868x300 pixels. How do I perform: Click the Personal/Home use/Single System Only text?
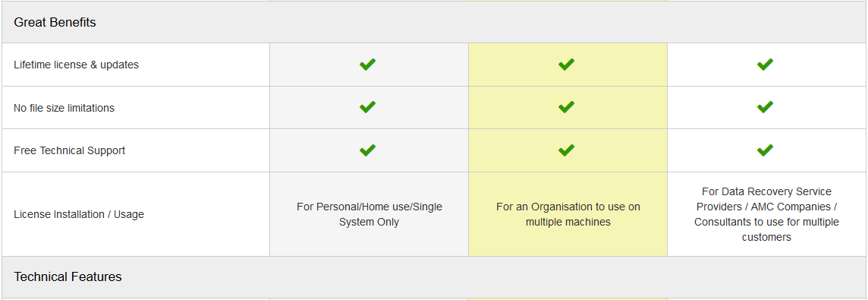pyautogui.click(x=370, y=214)
